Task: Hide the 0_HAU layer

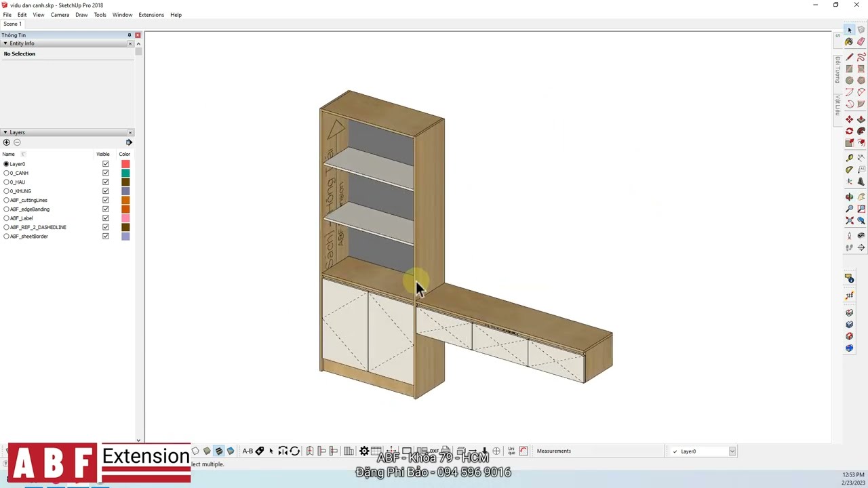Action: pos(105,182)
